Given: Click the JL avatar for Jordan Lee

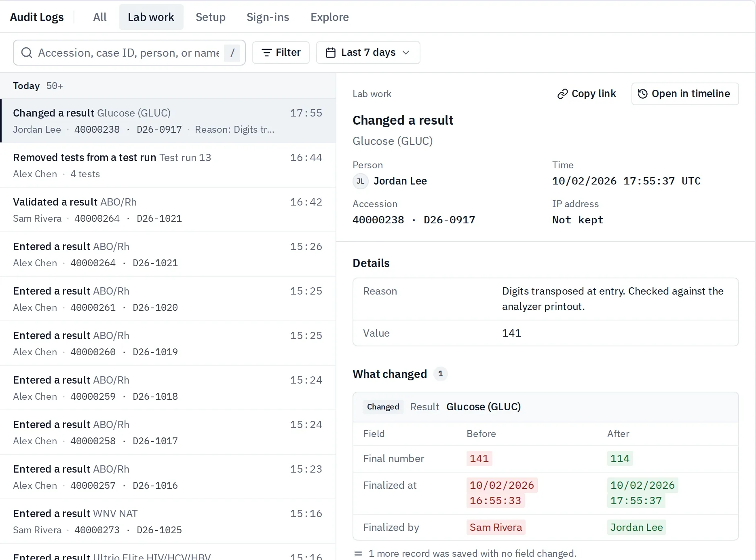Looking at the screenshot, I should [x=360, y=181].
